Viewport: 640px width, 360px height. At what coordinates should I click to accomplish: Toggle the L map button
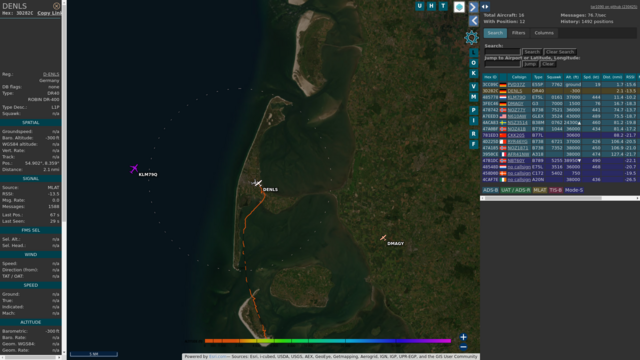(473, 53)
